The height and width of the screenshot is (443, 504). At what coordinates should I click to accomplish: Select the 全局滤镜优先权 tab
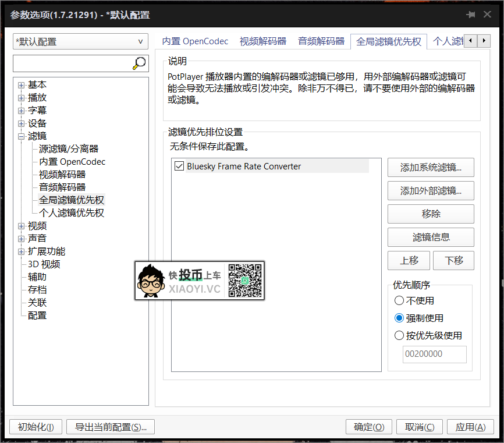[389, 41]
